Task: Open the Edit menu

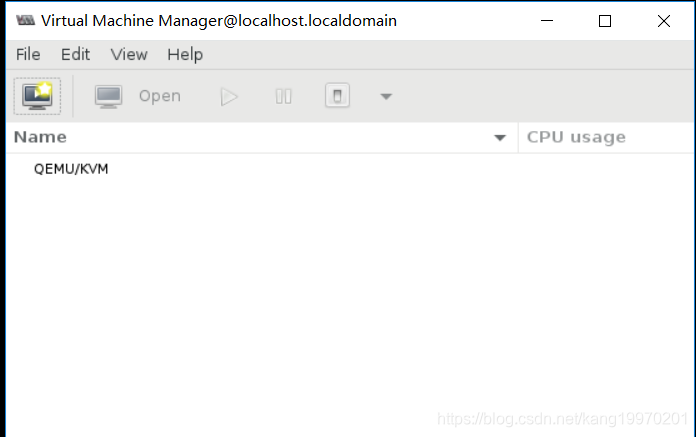Action: point(75,55)
